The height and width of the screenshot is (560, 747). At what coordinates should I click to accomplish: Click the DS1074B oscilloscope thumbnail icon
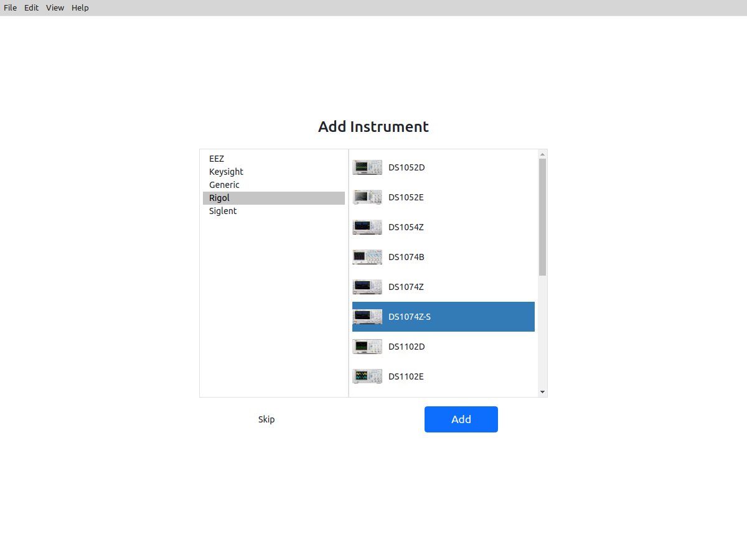click(x=367, y=257)
